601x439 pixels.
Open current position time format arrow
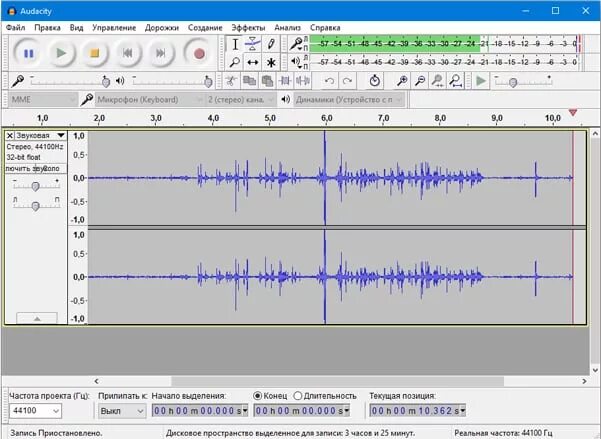[463, 411]
